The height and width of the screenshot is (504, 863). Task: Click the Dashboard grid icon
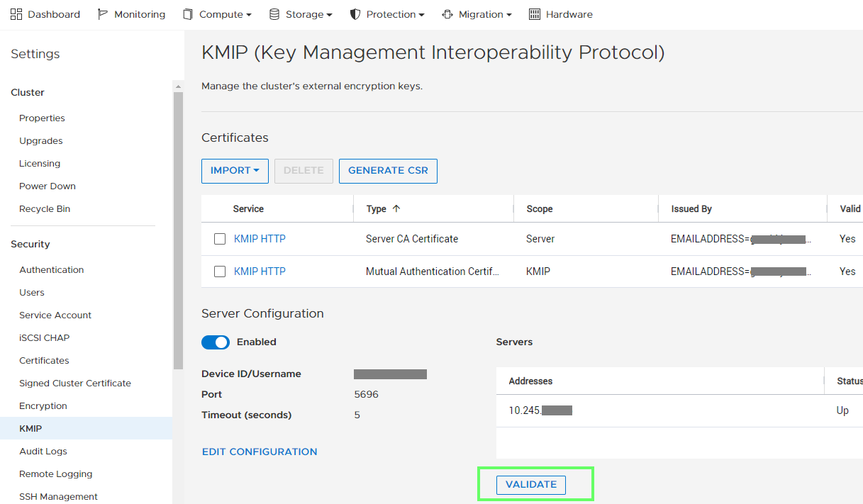(x=16, y=14)
